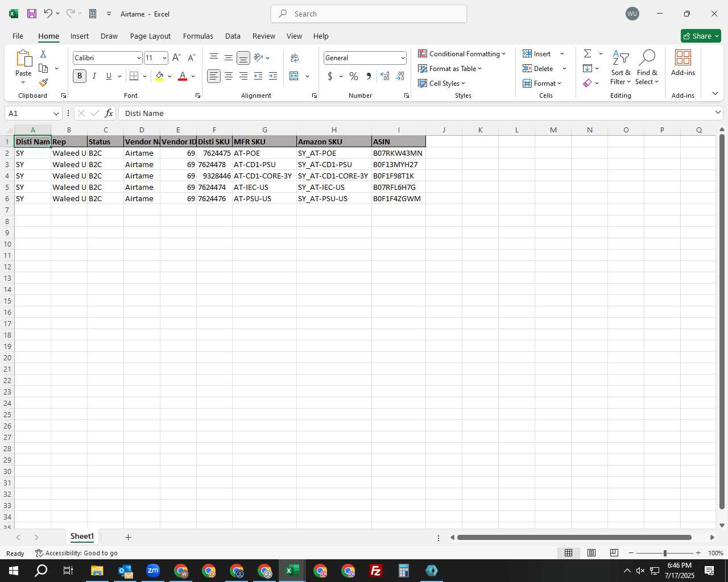Open Conditional Formatting menu
Screen dimensions: 728x582
[x=462, y=53]
